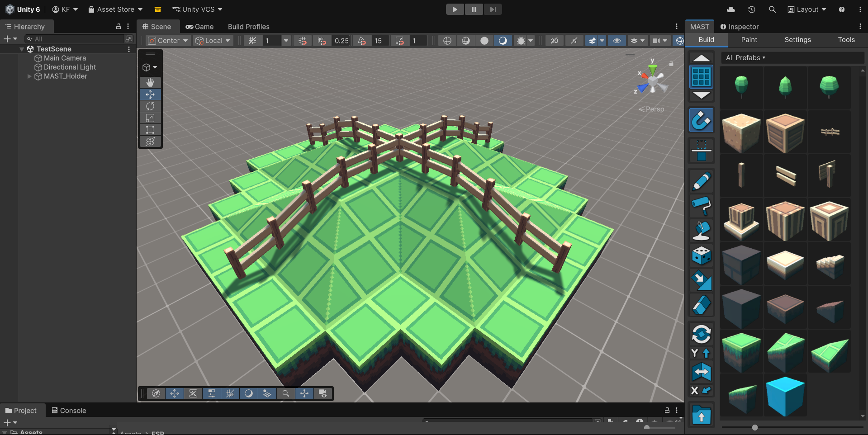Viewport: 868px width, 435px height.
Task: Open the MAST Paint tab
Action: 749,40
